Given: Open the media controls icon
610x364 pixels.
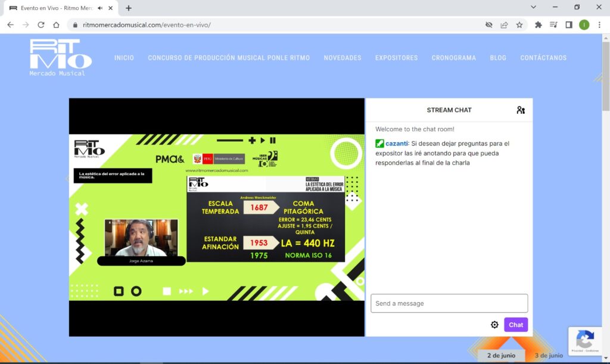Looking at the screenshot, I should [x=553, y=25].
